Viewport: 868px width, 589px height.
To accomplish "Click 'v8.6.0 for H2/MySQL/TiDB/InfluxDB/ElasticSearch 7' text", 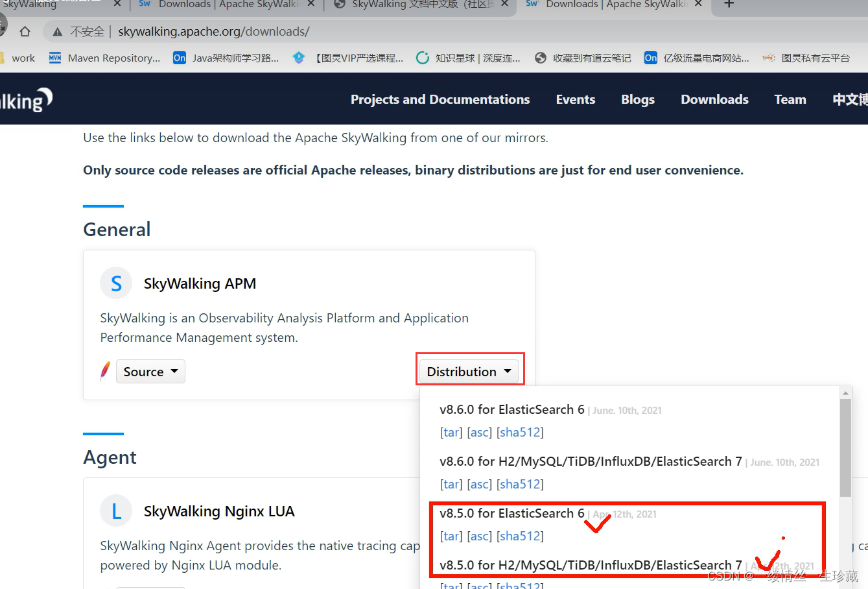I will click(x=591, y=461).
